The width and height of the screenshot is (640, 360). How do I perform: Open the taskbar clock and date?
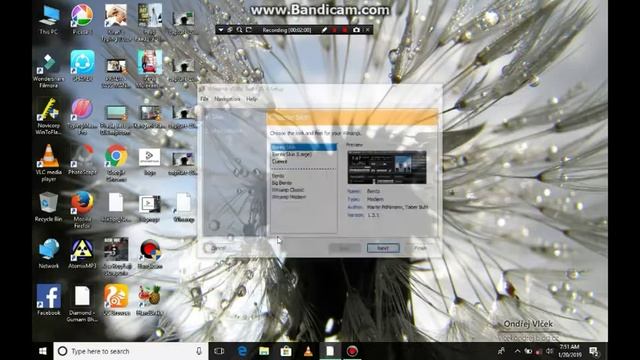(x=569, y=351)
